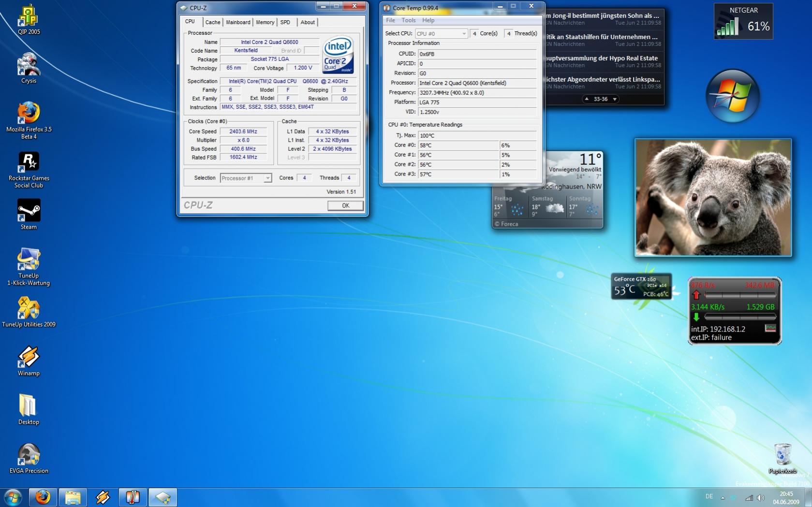The width and height of the screenshot is (812, 507).
Task: Open the EVGA Precision desktop icon
Action: click(29, 455)
